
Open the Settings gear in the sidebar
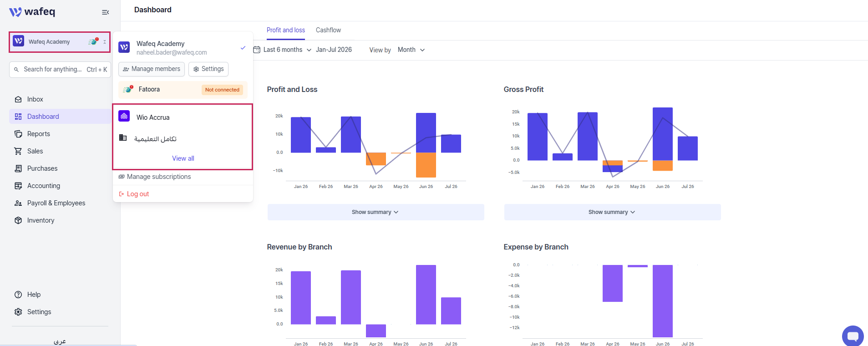click(x=18, y=312)
